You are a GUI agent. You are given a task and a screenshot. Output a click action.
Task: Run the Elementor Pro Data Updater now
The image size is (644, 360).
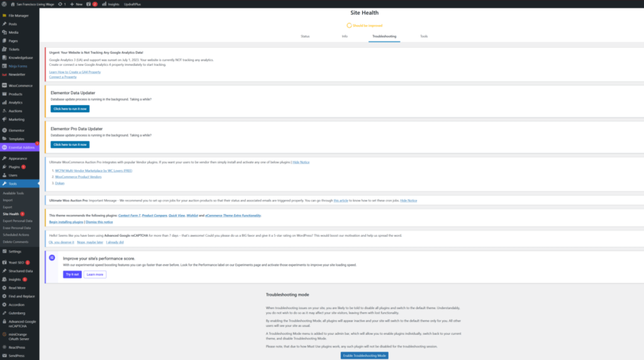point(70,145)
